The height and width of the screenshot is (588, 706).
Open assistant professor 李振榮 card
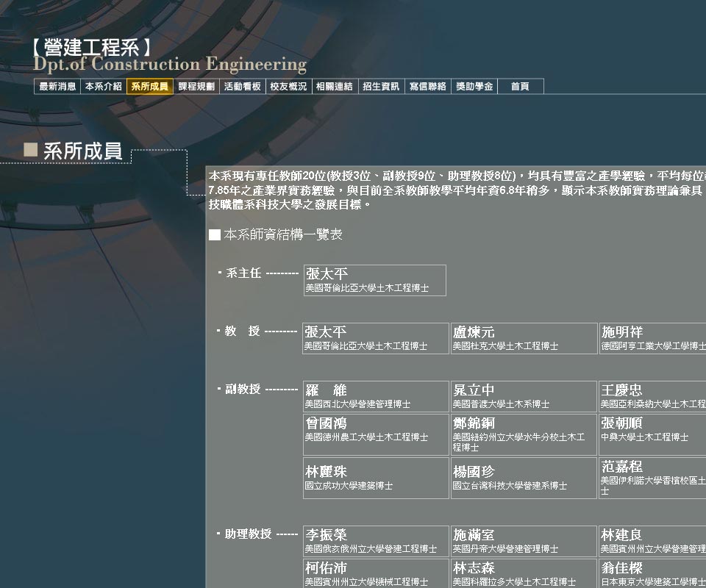[x=376, y=541]
